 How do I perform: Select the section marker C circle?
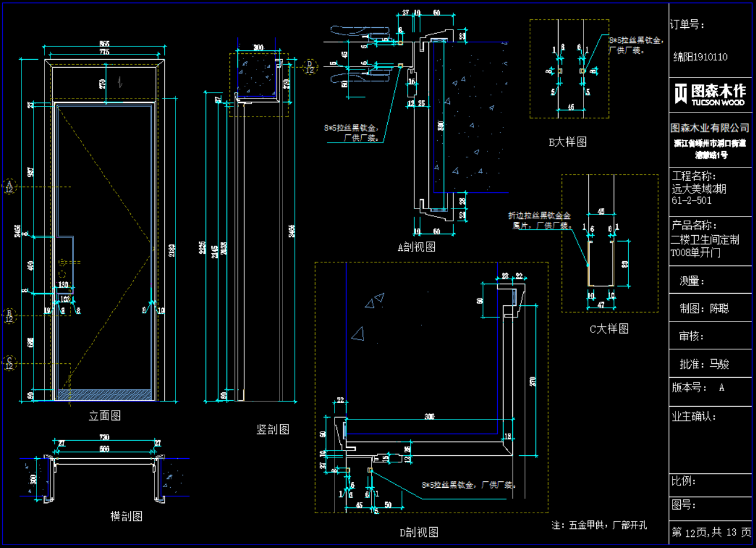[x=9, y=363]
